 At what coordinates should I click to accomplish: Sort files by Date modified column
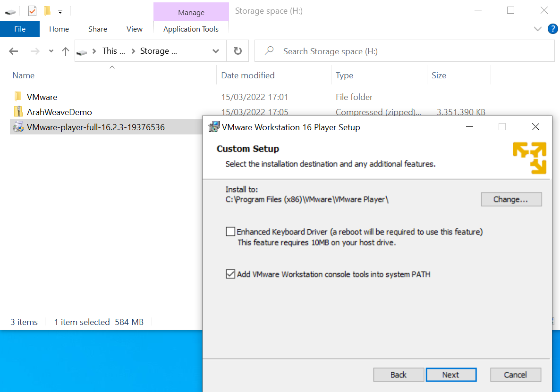[x=248, y=75]
